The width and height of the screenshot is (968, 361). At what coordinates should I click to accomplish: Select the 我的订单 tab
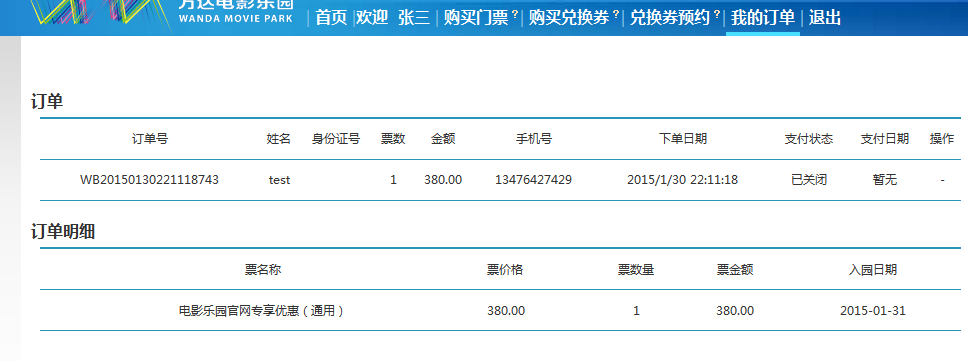coord(763,18)
